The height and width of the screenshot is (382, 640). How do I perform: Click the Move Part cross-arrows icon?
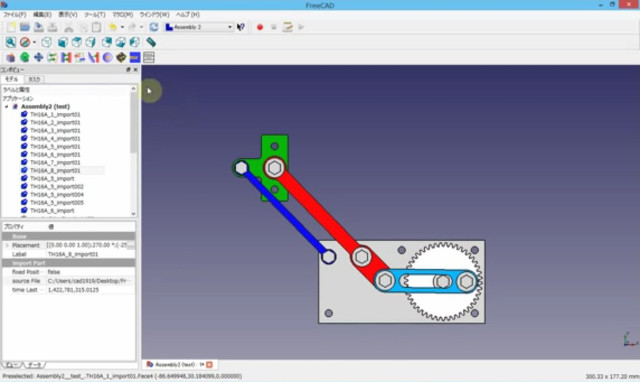click(38, 58)
